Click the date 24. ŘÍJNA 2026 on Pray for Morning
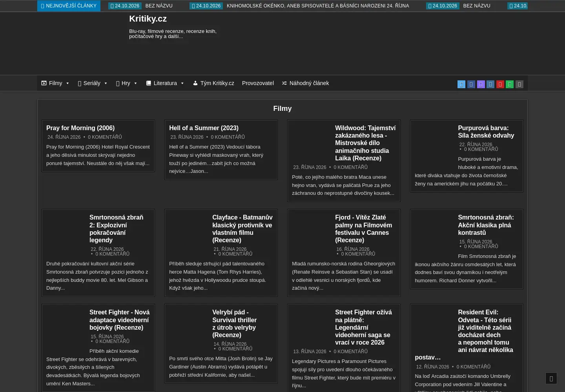565x392 pixels. click(x=64, y=137)
